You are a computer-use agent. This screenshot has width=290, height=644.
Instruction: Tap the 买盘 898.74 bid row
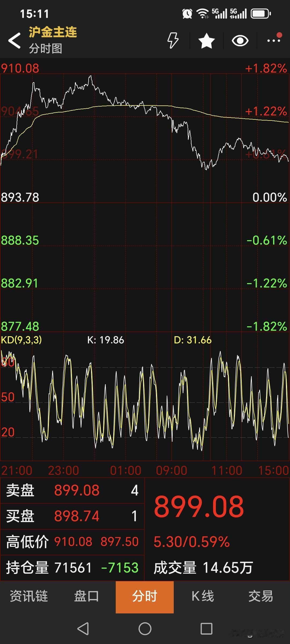72,516
